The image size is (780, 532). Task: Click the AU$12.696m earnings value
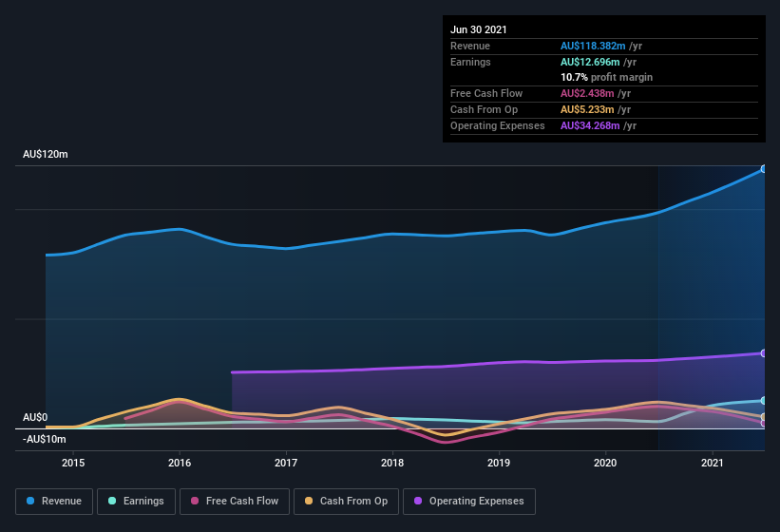coord(590,62)
